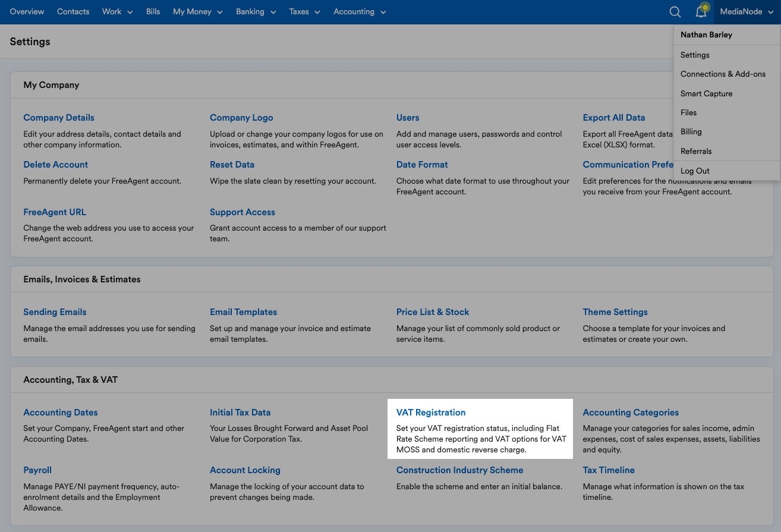Viewport: 781px width, 532px height.
Task: Select Referrals in the account menu
Action: [696, 151]
